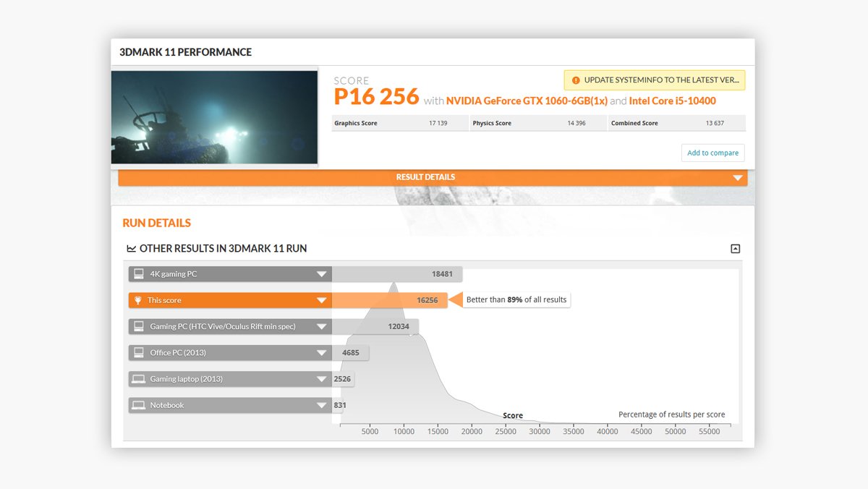Expand the Gaming laptop (2013) dropdown arrow

[x=322, y=379]
